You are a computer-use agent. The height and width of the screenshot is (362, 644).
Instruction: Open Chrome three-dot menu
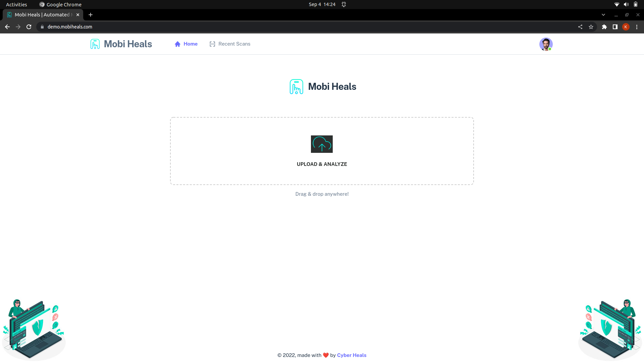[x=637, y=27]
